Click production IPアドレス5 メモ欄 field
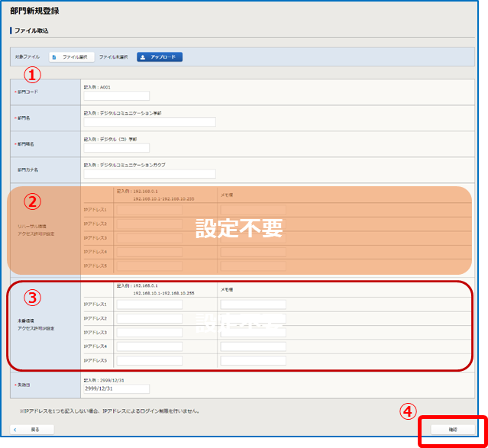 253,360
